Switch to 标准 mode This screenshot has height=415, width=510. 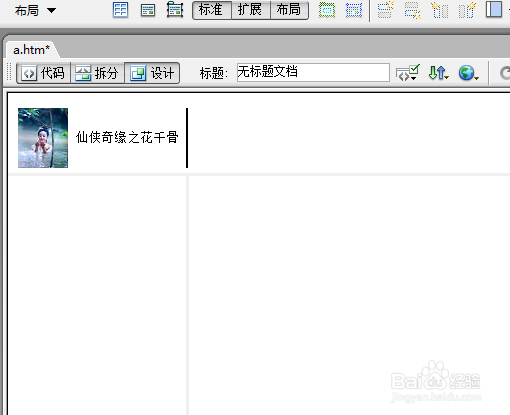(212, 10)
